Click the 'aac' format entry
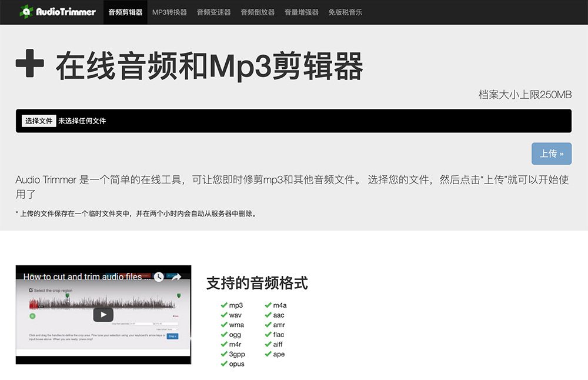The height and width of the screenshot is (380, 588). (275, 315)
